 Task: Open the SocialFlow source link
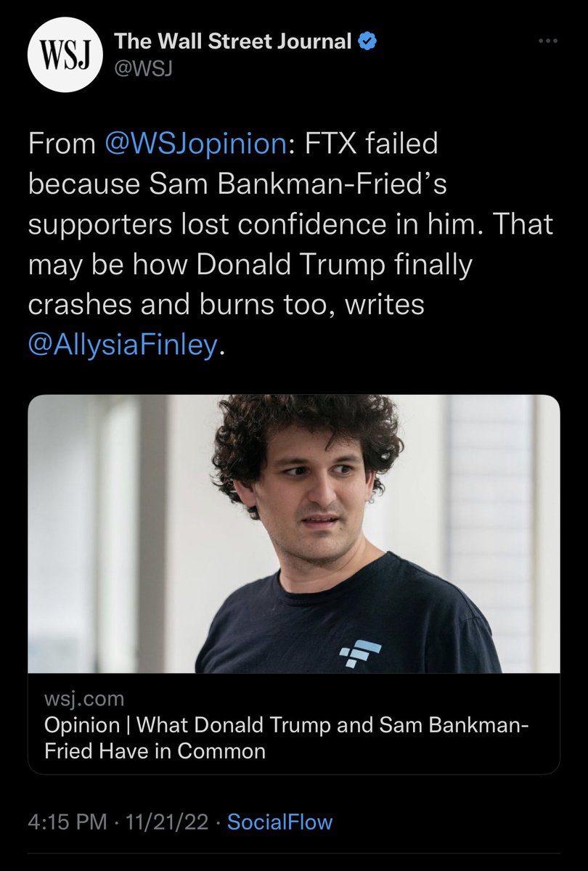pyautogui.click(x=279, y=822)
